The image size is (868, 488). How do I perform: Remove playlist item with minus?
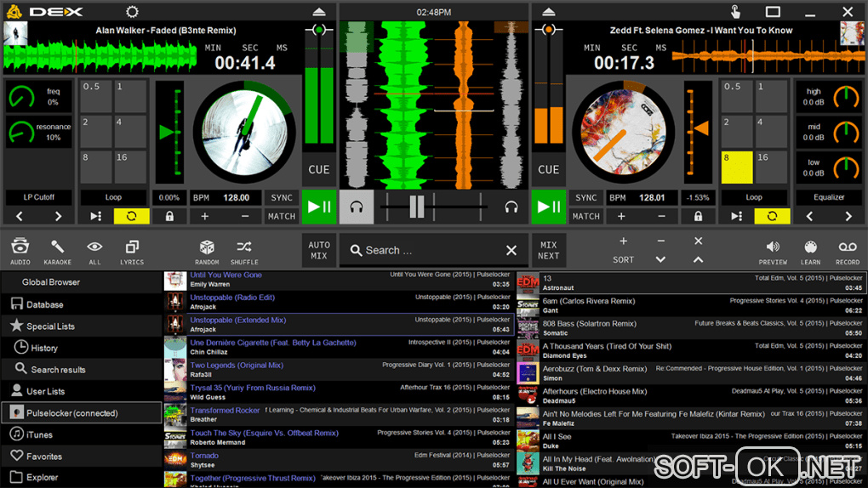tap(661, 241)
